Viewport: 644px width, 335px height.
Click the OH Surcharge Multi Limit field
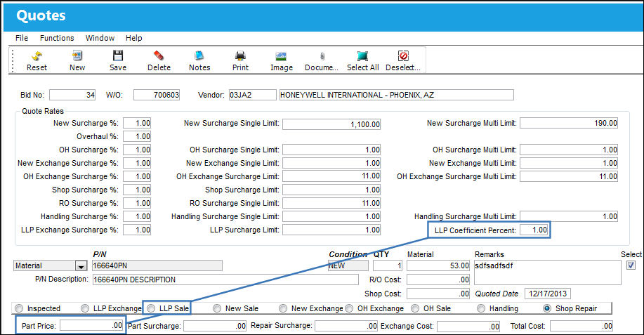pyautogui.click(x=569, y=150)
